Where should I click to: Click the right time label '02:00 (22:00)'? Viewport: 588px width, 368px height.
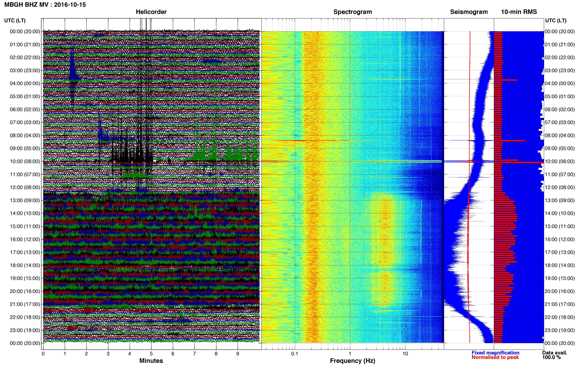point(560,57)
